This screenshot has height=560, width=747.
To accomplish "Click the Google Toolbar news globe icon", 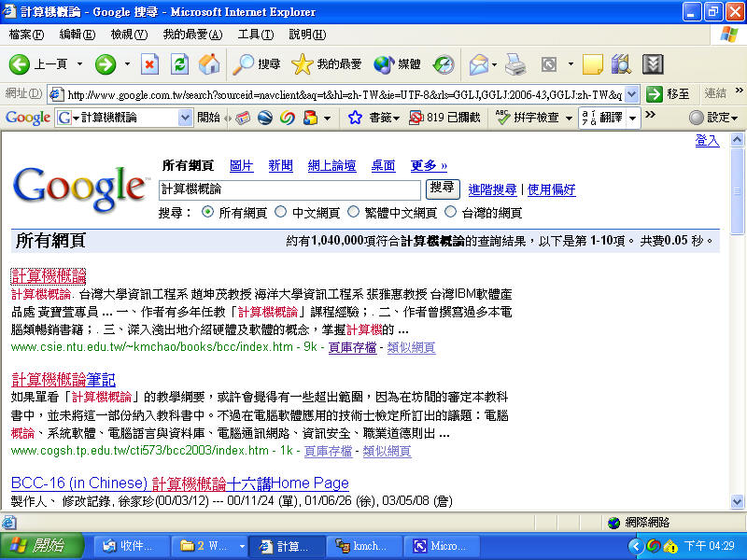I will [x=265, y=118].
